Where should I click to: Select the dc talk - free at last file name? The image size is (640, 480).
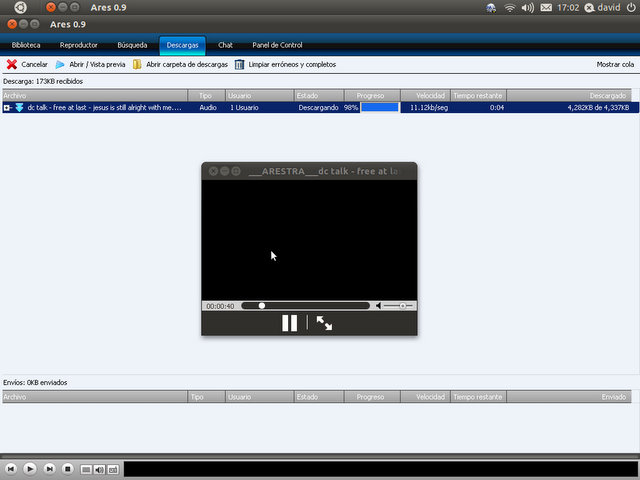tap(104, 108)
